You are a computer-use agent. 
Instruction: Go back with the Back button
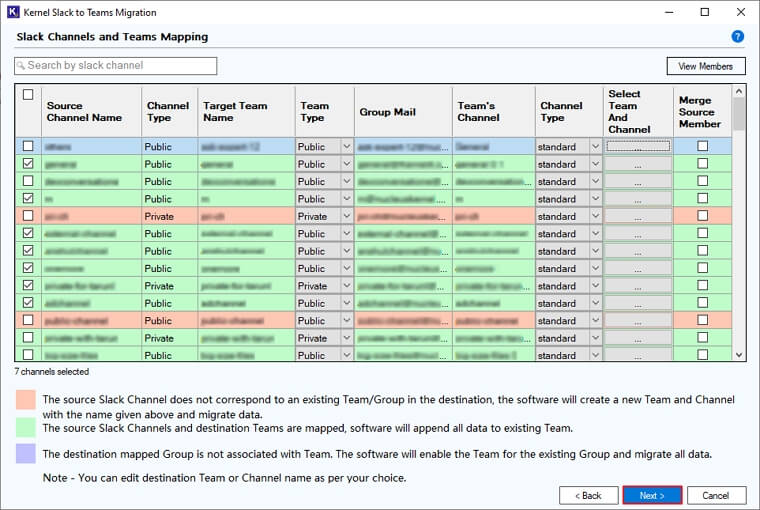pyautogui.click(x=588, y=495)
